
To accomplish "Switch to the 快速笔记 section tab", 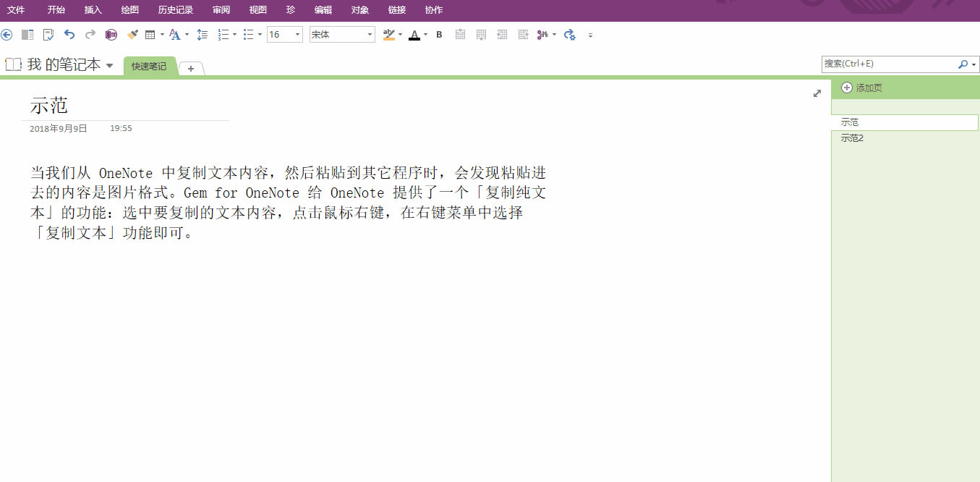I will point(148,65).
